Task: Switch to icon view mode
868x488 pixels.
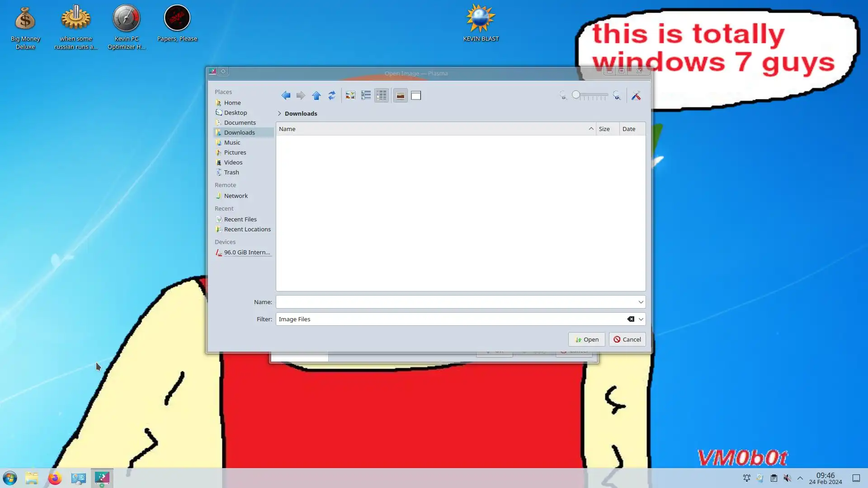Action: point(350,95)
